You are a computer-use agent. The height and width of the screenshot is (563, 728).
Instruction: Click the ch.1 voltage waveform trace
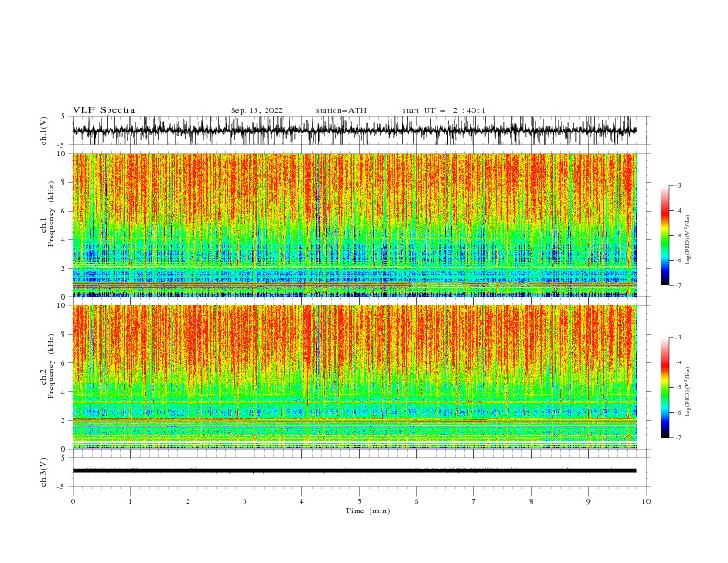click(x=354, y=131)
